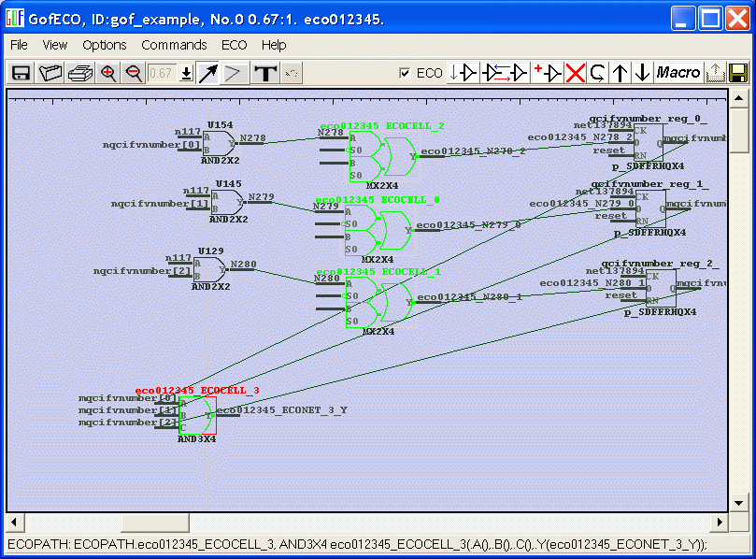Zoom in with the magnifier plus icon
Screen dimensions: 756x559
108,73
